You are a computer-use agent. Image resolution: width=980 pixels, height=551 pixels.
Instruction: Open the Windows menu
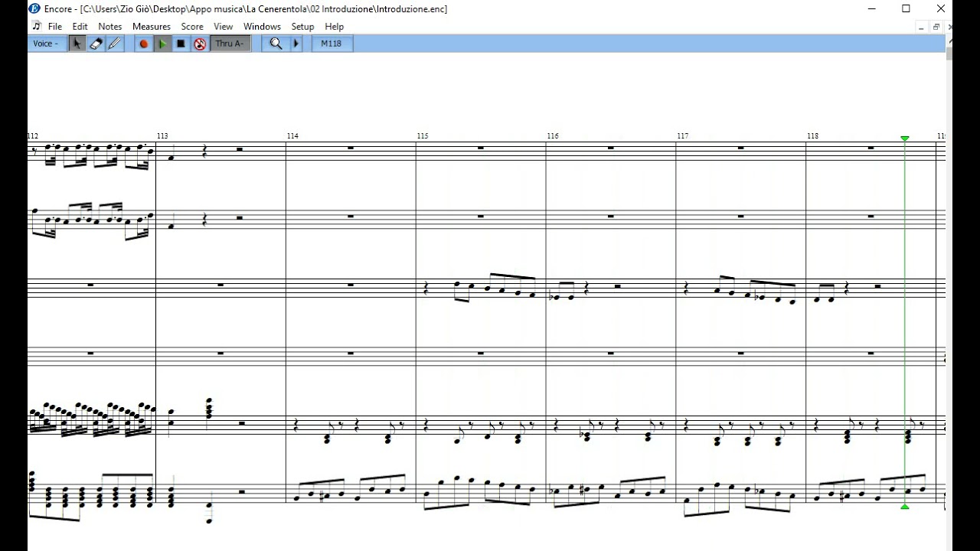click(262, 26)
